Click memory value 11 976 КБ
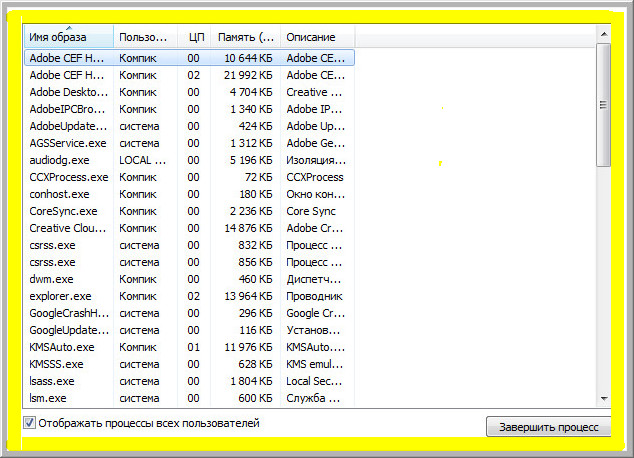 (x=248, y=347)
